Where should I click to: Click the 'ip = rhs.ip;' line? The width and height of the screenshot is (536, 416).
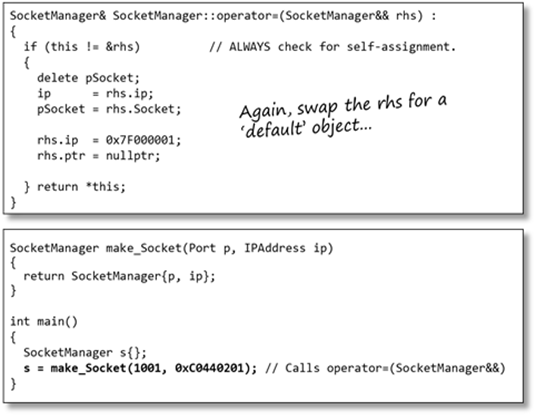tap(95, 93)
